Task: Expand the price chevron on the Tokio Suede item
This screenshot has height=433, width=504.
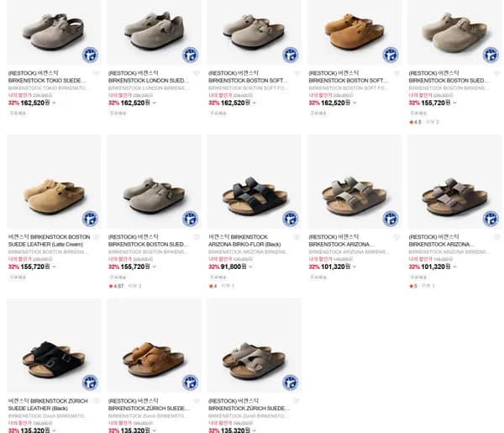Action: (54, 103)
